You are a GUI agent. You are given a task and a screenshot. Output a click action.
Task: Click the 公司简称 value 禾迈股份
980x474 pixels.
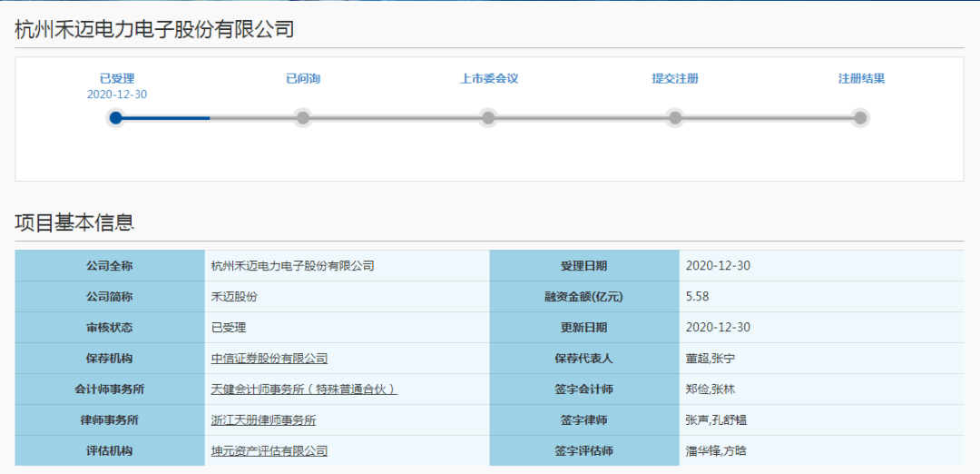(x=234, y=297)
